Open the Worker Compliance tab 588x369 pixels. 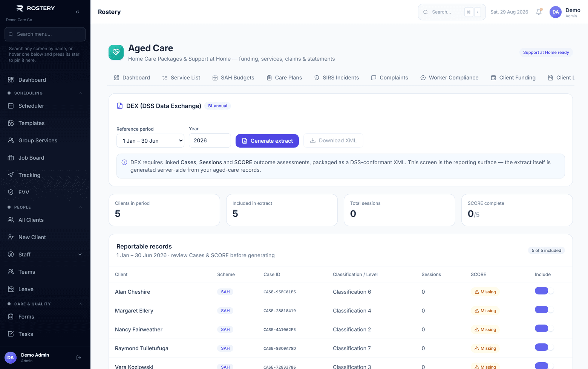coord(449,78)
